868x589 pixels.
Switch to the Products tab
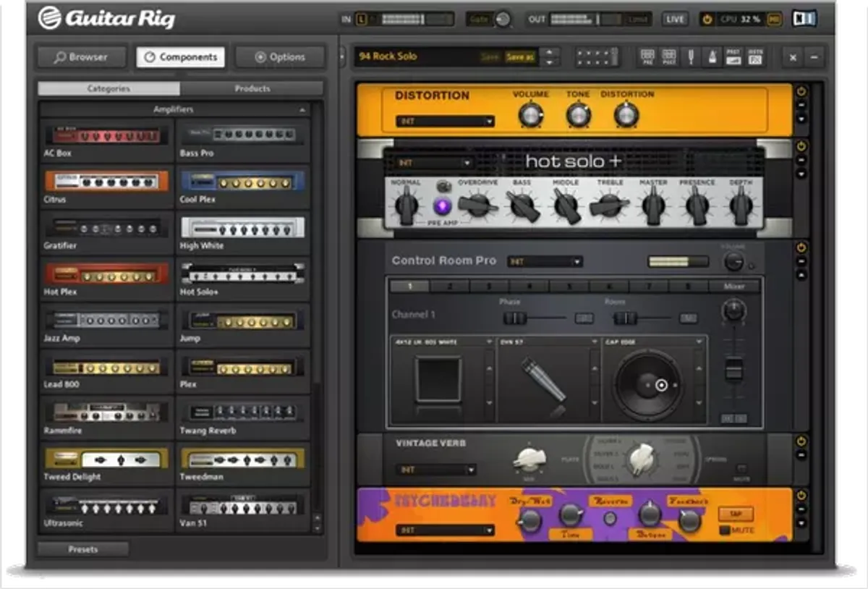pos(252,88)
